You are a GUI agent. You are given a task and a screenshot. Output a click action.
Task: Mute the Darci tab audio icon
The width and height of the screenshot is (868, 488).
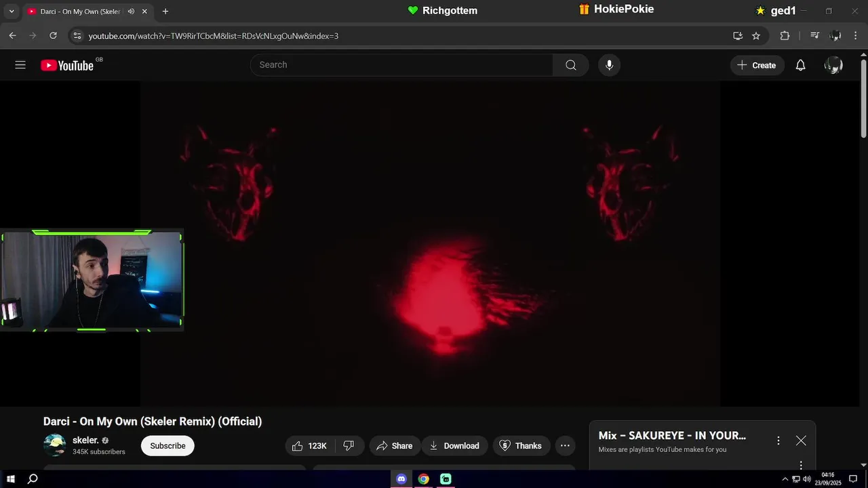pos(130,12)
